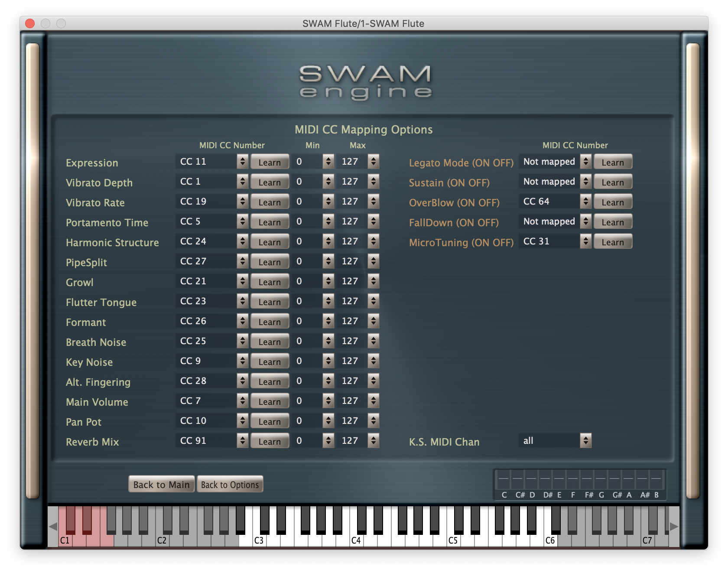Image resolution: width=728 pixels, height=573 pixels.
Task: Adjust Expression Min value stepper
Action: (328, 162)
